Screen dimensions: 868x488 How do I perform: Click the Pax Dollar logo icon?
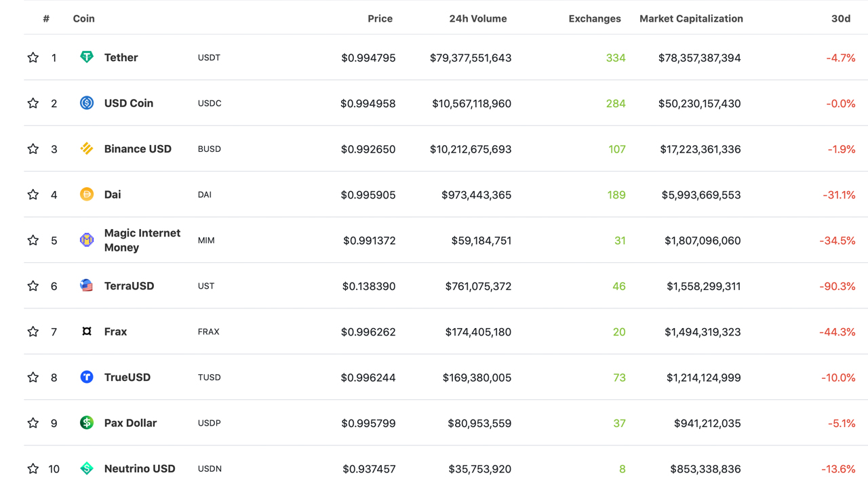[87, 423]
